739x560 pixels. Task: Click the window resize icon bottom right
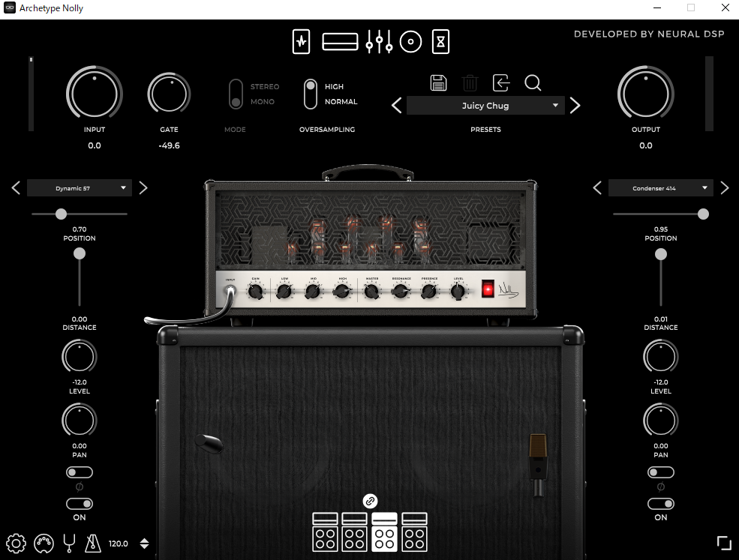point(724,543)
